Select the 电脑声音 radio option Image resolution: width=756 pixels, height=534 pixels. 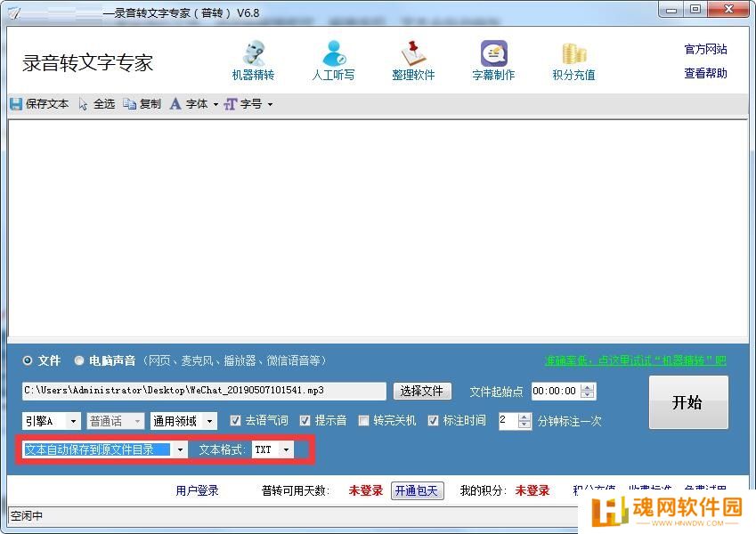(x=79, y=360)
